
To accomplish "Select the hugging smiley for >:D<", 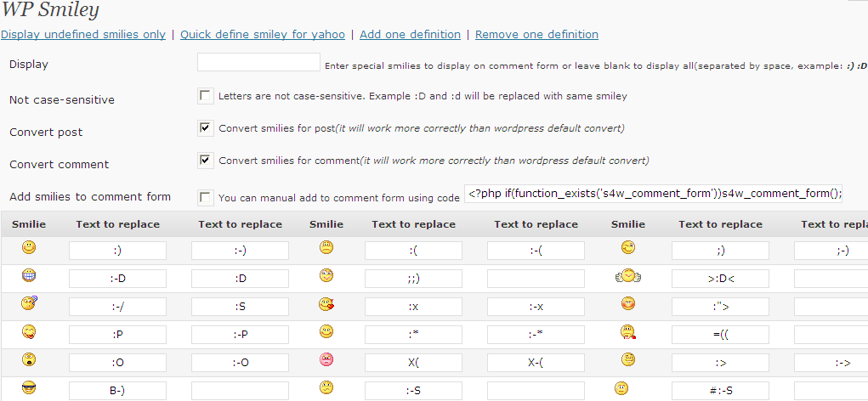I will click(x=627, y=275).
